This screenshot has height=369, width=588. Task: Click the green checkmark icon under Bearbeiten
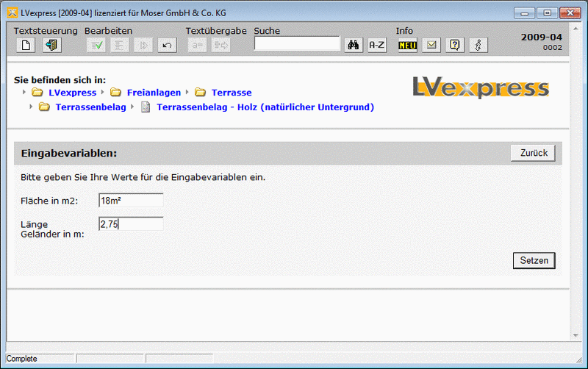[96, 46]
